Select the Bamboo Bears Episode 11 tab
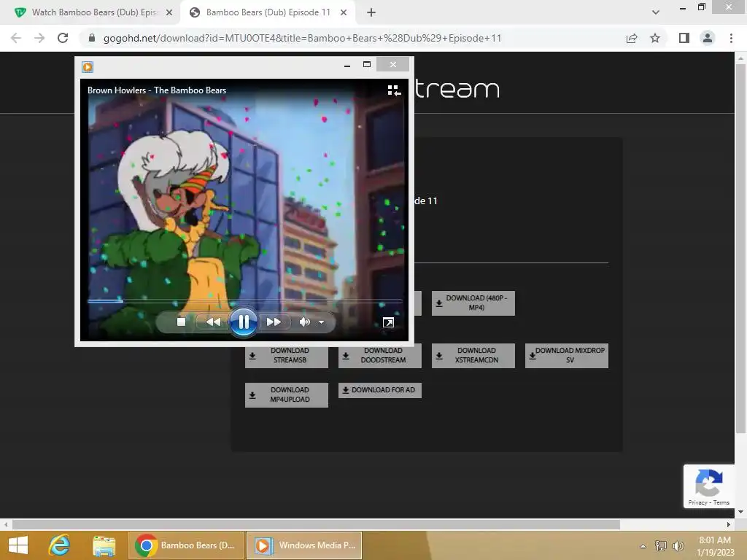747x560 pixels. (268, 12)
